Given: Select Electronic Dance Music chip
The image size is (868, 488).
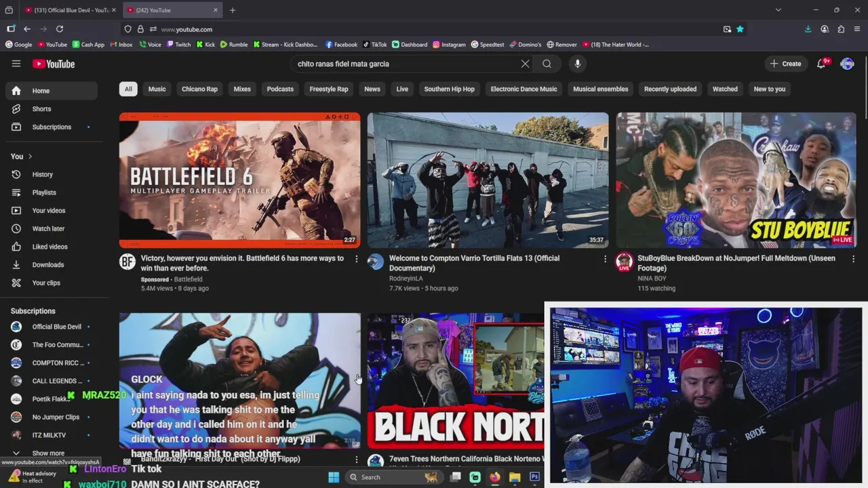Looking at the screenshot, I should pyautogui.click(x=524, y=89).
